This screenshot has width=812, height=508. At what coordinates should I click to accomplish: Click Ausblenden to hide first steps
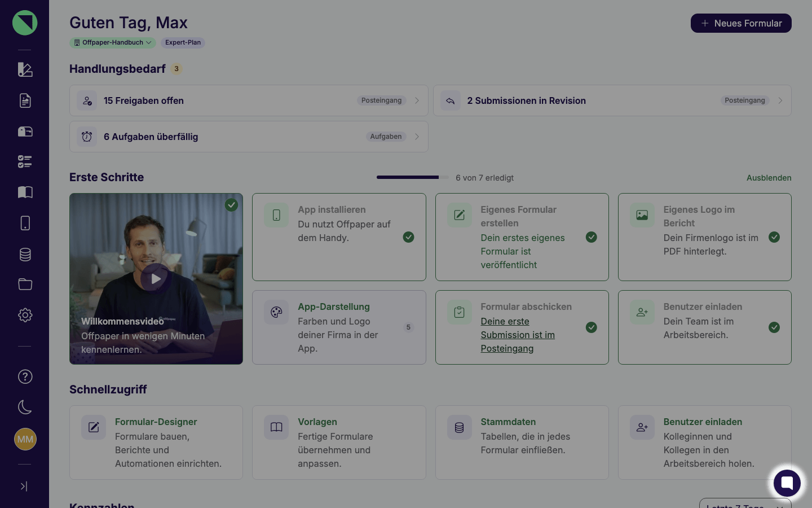click(x=769, y=178)
